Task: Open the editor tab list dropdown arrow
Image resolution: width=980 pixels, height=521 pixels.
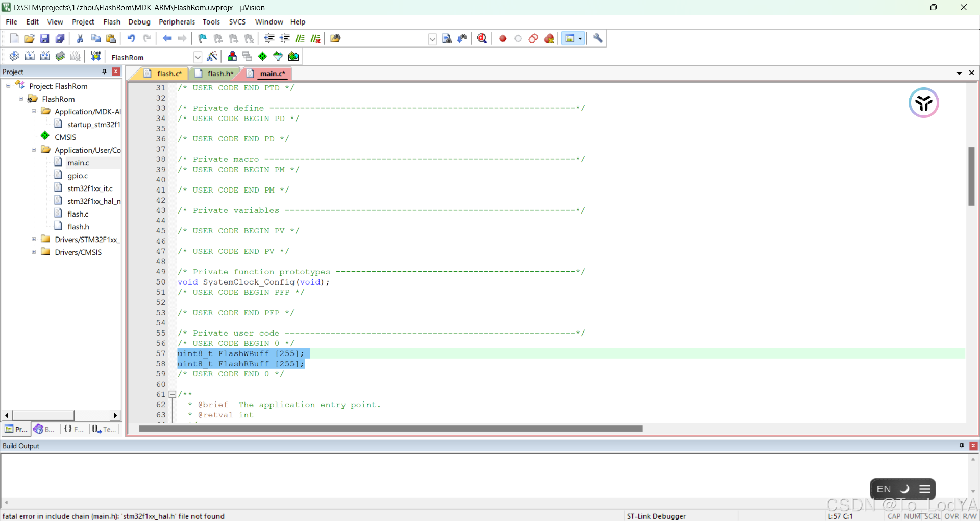Action: (959, 73)
